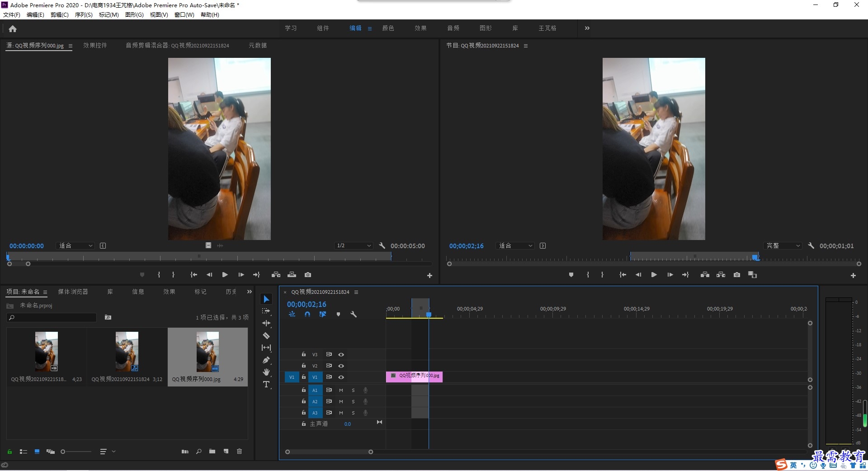Viewport: 868px width, 471px height.
Task: Open Program monitor settings wrench
Action: coord(811,245)
